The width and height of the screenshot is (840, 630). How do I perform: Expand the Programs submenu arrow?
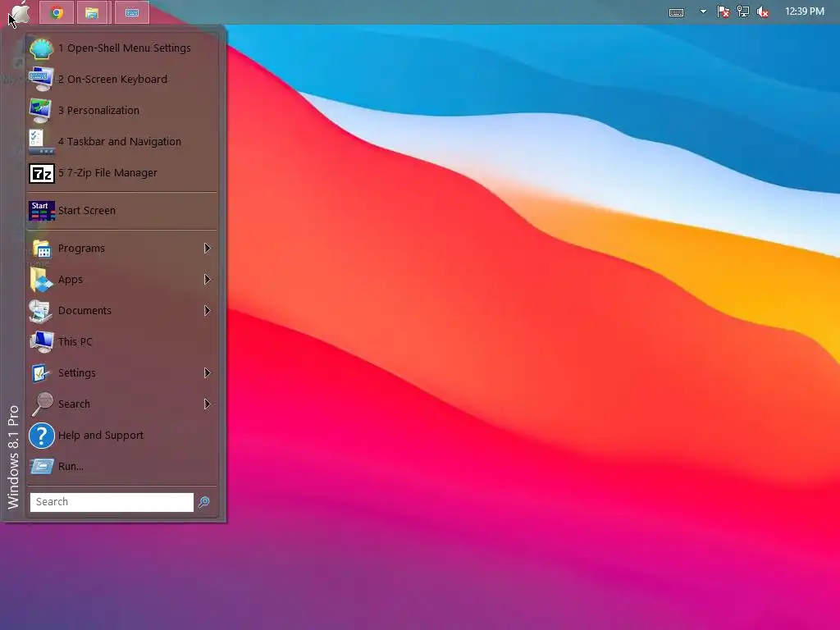(208, 249)
